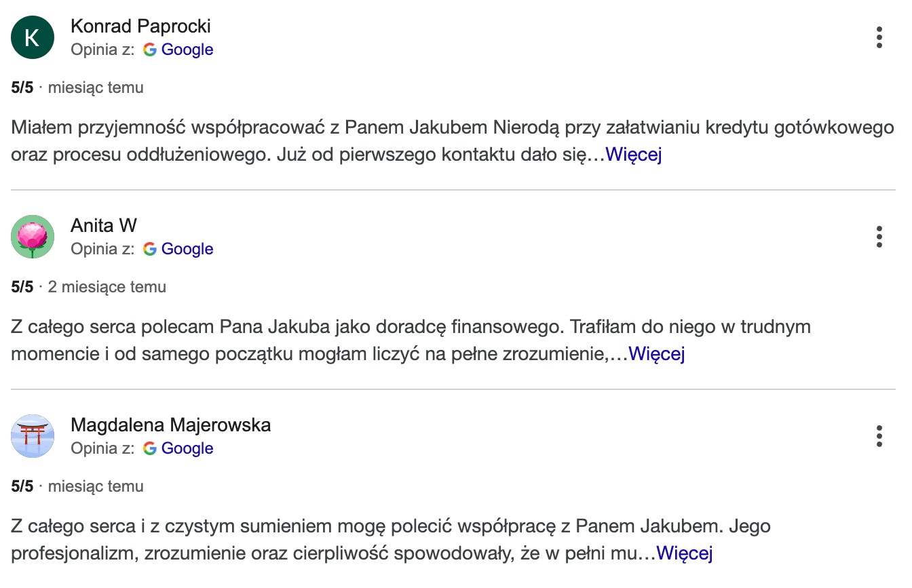Screen dimensions: 912x588
Task: Select Magdalena Majerowska's torii gate avatar
Action: coord(32,436)
